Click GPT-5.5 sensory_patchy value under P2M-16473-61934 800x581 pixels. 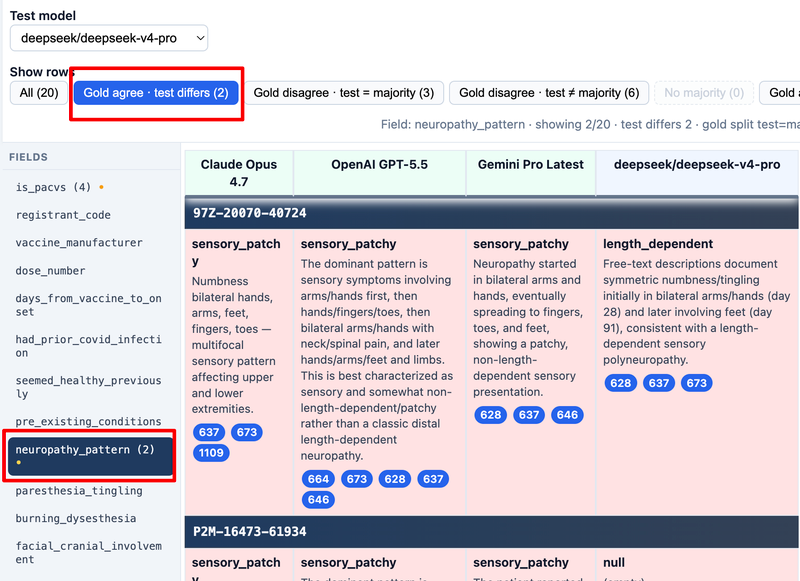348,563
